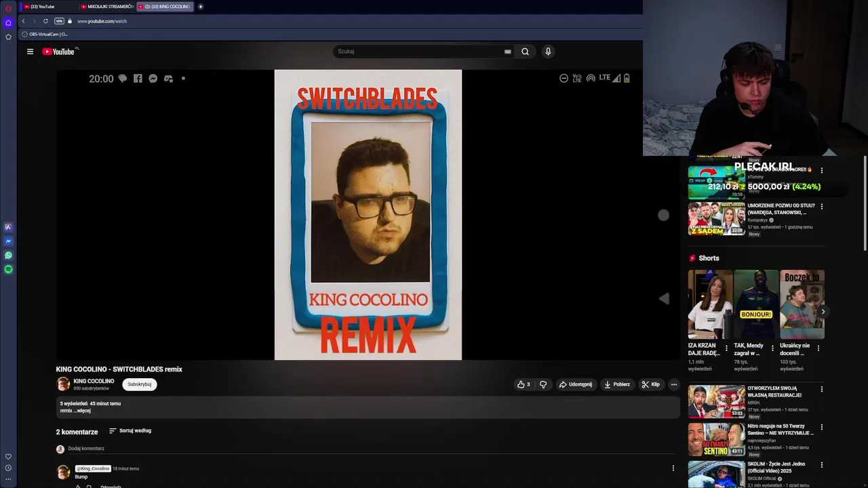Open menu for IZA KRZAN short
Viewport: 868px width, 488px height.
click(x=726, y=348)
